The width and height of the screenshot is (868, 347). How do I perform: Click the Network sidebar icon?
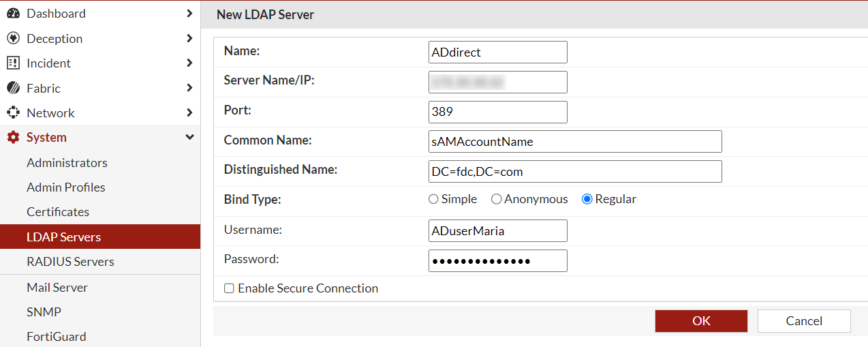point(13,113)
